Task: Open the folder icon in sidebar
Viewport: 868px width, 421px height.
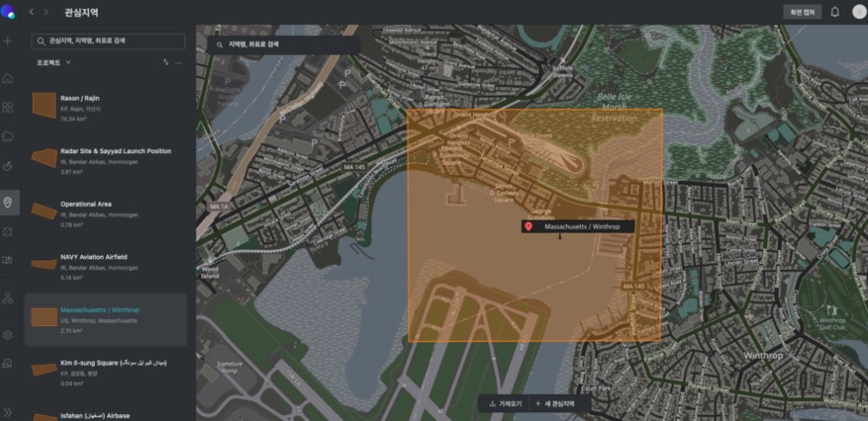Action: tap(8, 136)
